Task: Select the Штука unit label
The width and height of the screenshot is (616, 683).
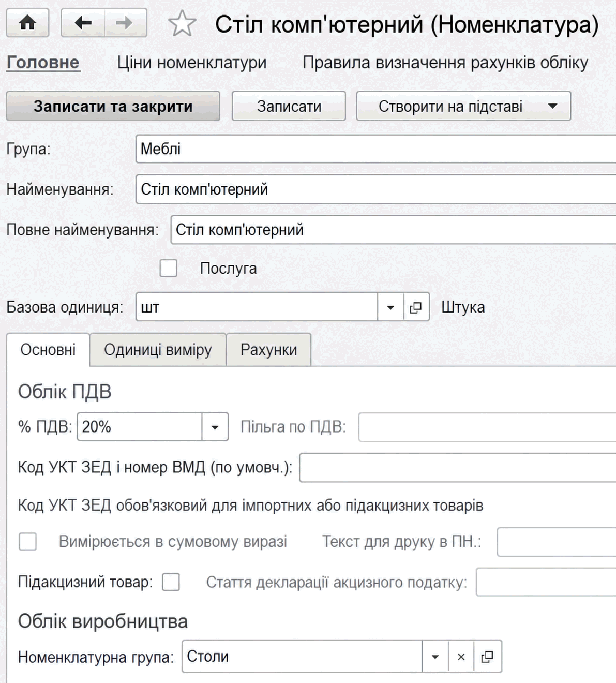Action: point(463,307)
